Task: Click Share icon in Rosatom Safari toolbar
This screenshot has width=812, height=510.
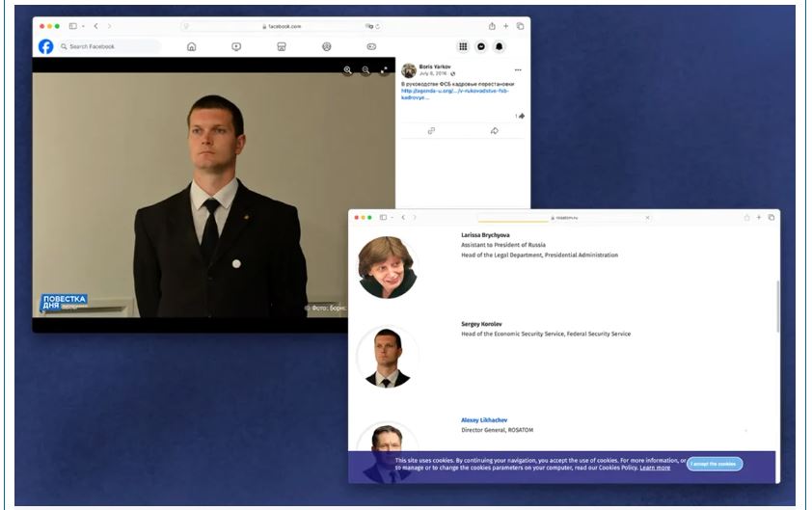Action: click(746, 218)
